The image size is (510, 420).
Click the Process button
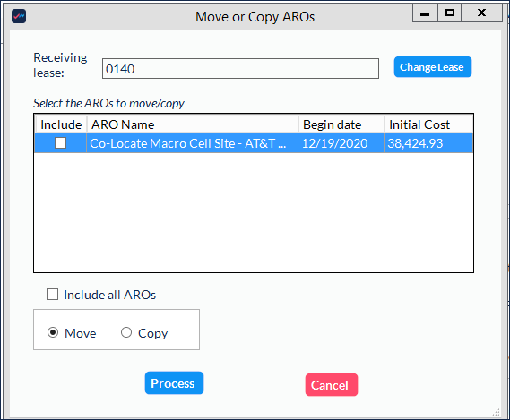click(174, 383)
